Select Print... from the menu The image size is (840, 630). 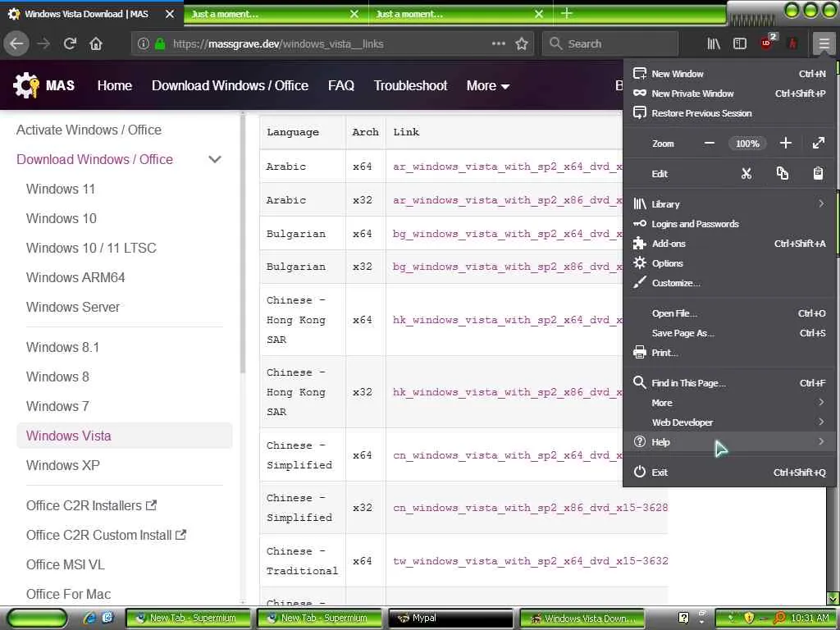click(729, 353)
